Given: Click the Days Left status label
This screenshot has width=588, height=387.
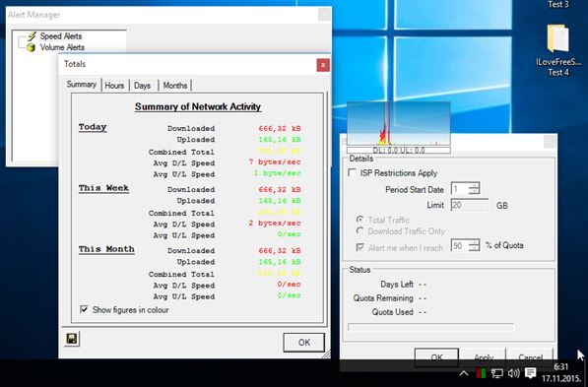Looking at the screenshot, I should (x=397, y=285).
